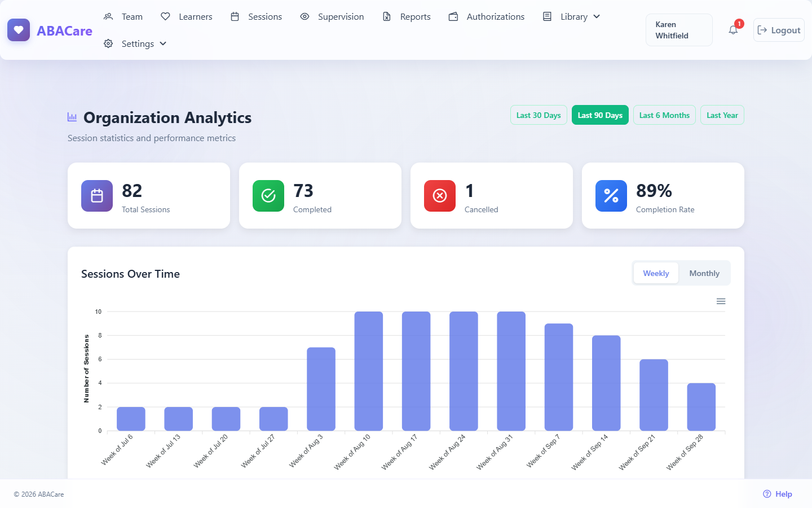Click the ABACare heart logo icon

(x=19, y=30)
